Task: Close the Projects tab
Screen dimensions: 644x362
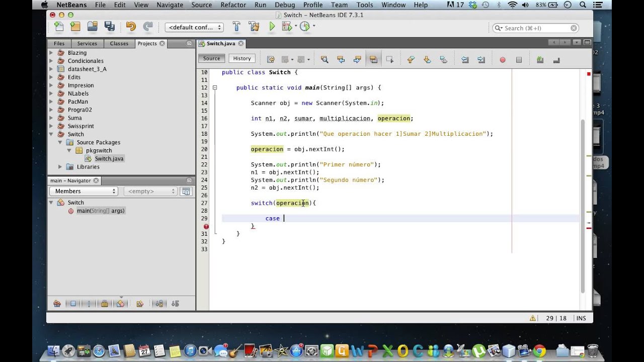Action: tap(162, 43)
